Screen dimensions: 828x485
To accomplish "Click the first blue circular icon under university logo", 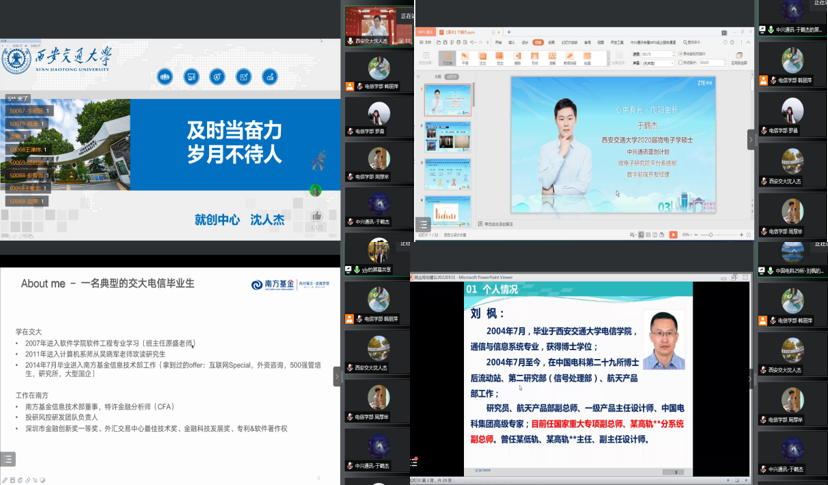I will click(x=165, y=77).
